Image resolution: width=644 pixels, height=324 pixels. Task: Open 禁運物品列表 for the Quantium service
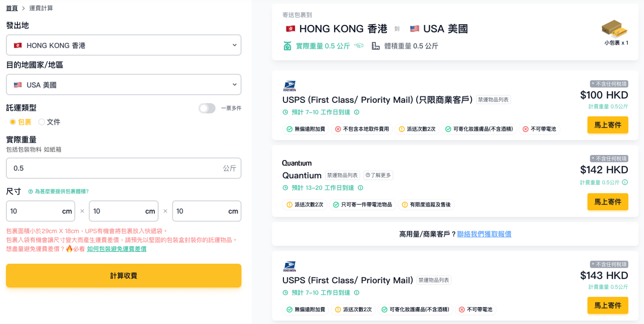(x=342, y=175)
